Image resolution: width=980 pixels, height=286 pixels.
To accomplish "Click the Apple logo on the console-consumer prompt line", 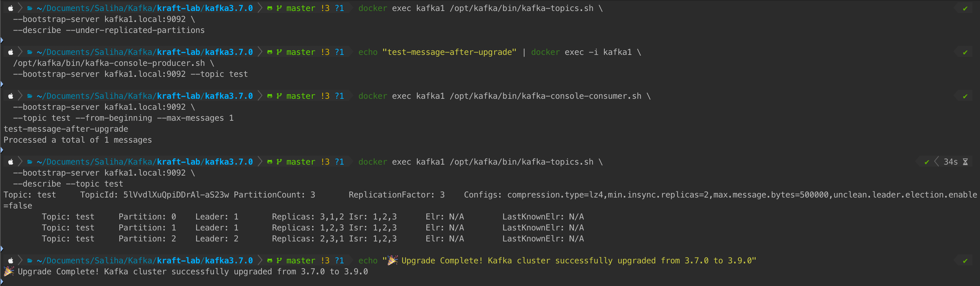I will pyautogui.click(x=11, y=96).
